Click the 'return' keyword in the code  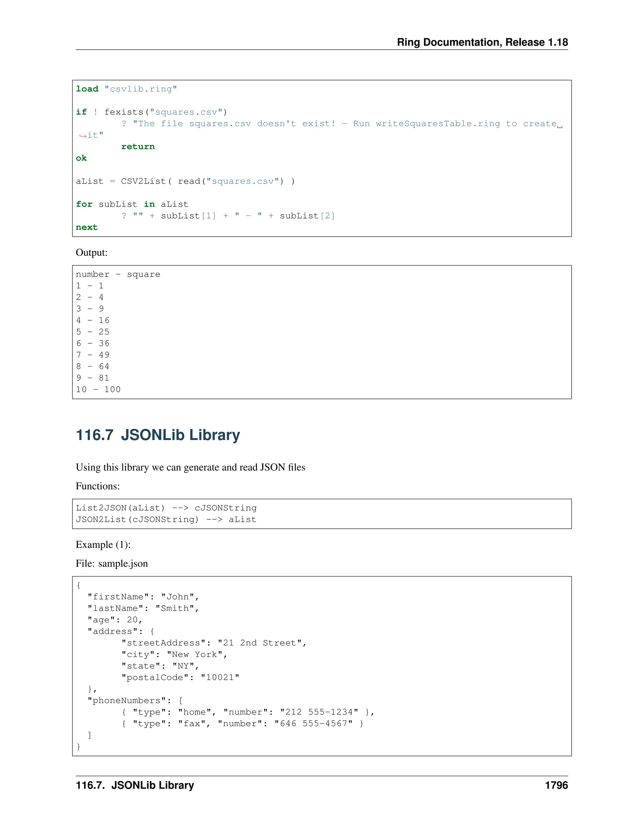[x=138, y=146]
